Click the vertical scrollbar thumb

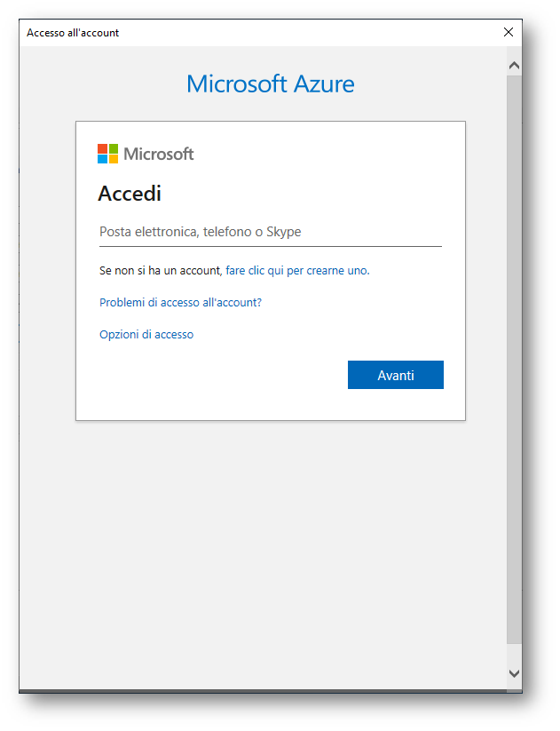(514, 359)
